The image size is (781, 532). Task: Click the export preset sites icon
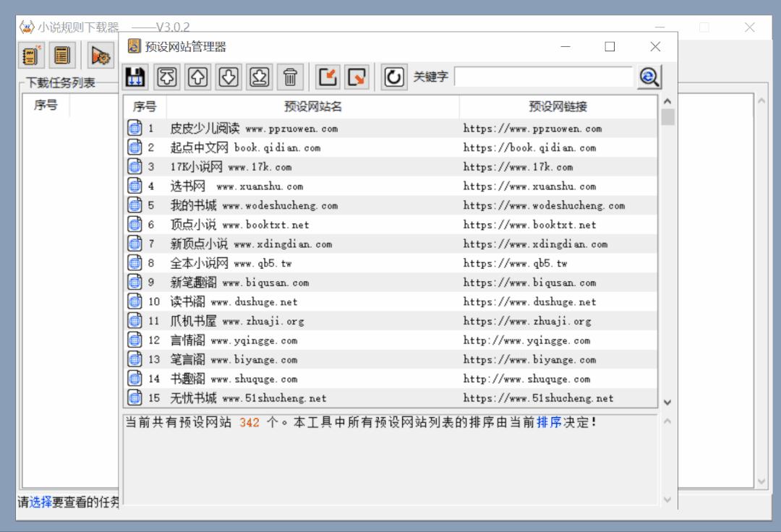[x=357, y=77]
